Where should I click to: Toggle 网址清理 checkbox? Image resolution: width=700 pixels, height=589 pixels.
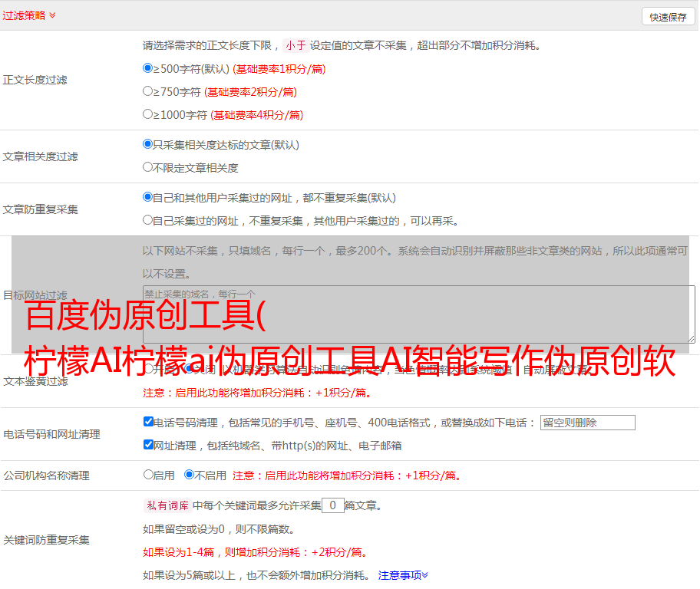[x=149, y=445]
